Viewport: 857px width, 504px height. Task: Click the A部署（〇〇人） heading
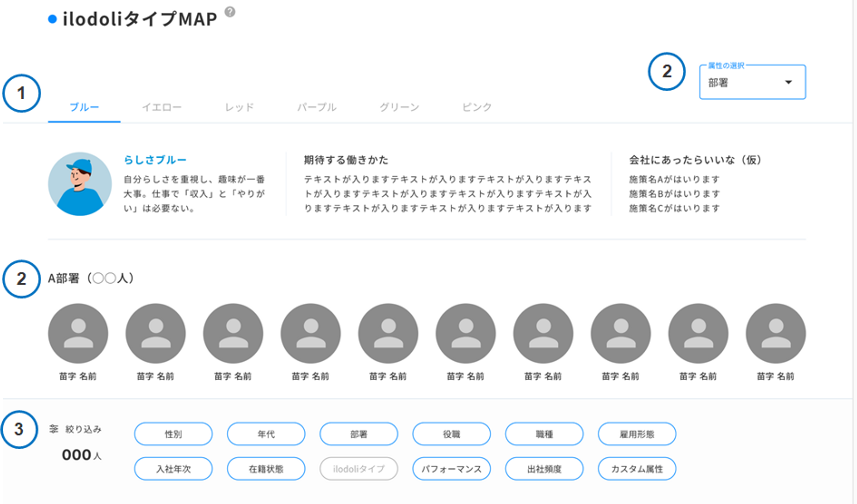click(x=91, y=278)
